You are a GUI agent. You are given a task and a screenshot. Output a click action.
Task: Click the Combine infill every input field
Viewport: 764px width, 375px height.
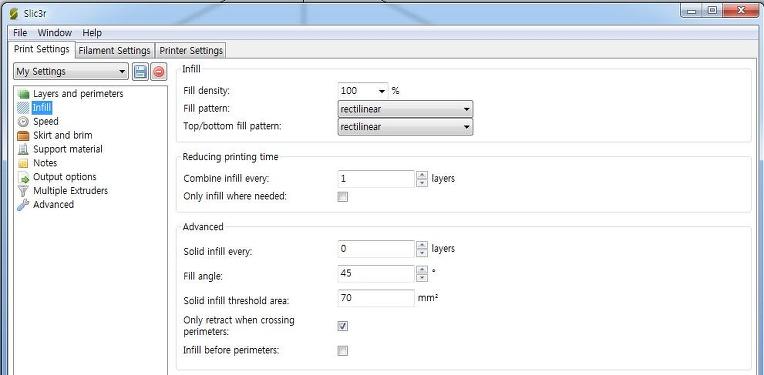[376, 179]
